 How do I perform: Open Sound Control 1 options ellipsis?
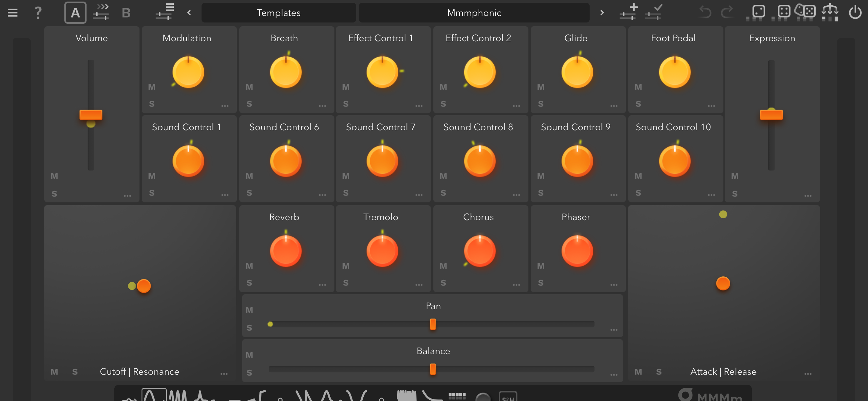click(225, 195)
